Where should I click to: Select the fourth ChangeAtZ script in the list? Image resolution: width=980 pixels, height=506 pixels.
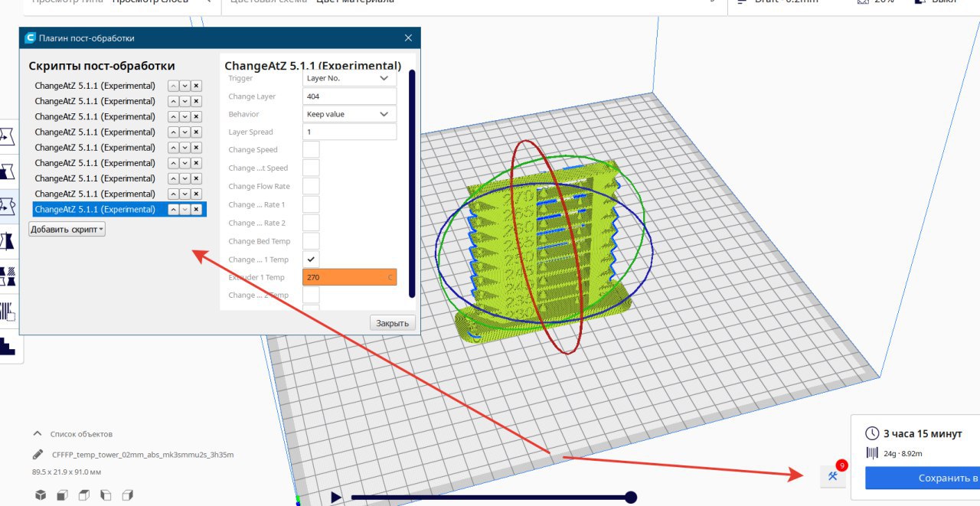[x=95, y=132]
